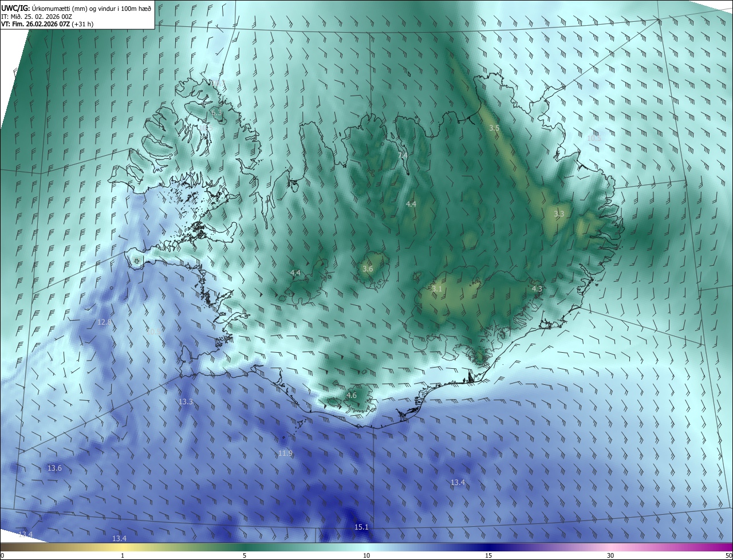Click the 13.6 value label

click(54, 468)
